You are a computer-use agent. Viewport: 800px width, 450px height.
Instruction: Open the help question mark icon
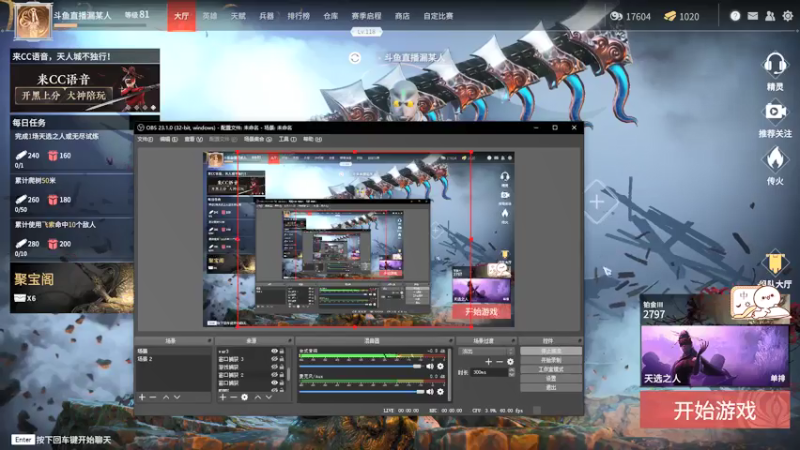click(735, 16)
